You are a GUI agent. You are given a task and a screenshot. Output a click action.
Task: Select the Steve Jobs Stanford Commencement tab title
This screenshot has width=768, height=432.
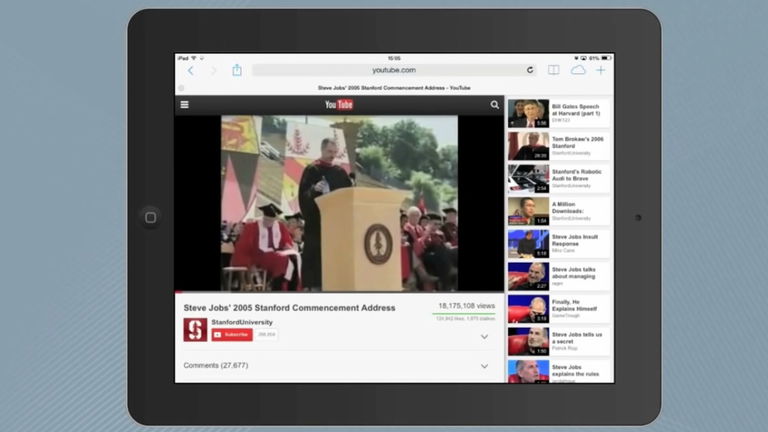[394, 88]
